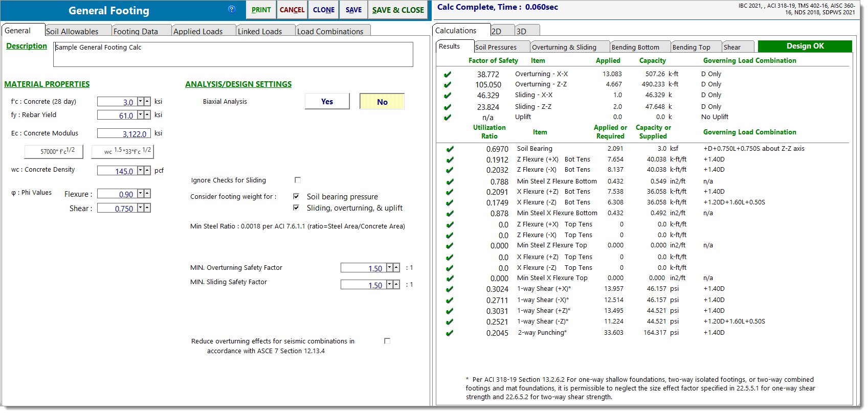Viewport: 868px width, 414px height.
Task: Select No for Biaxial Analysis
Action: click(x=382, y=102)
